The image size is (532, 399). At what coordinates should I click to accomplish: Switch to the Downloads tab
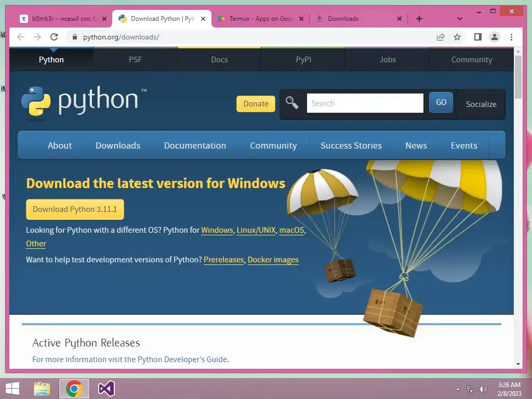click(343, 19)
